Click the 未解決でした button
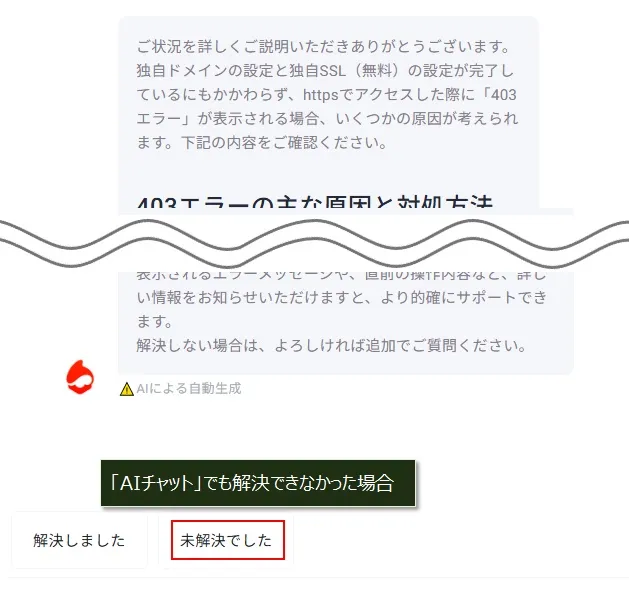The image size is (629, 596). (x=227, y=540)
